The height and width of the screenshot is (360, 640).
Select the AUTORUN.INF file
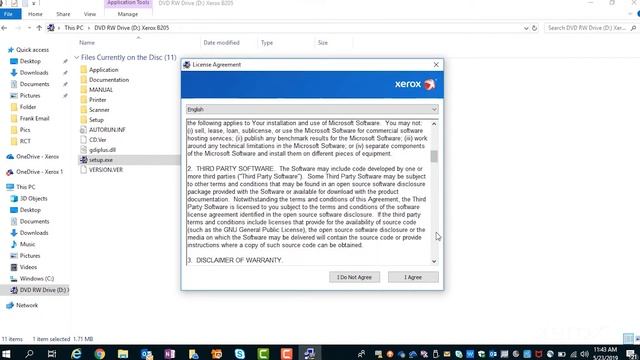point(107,130)
